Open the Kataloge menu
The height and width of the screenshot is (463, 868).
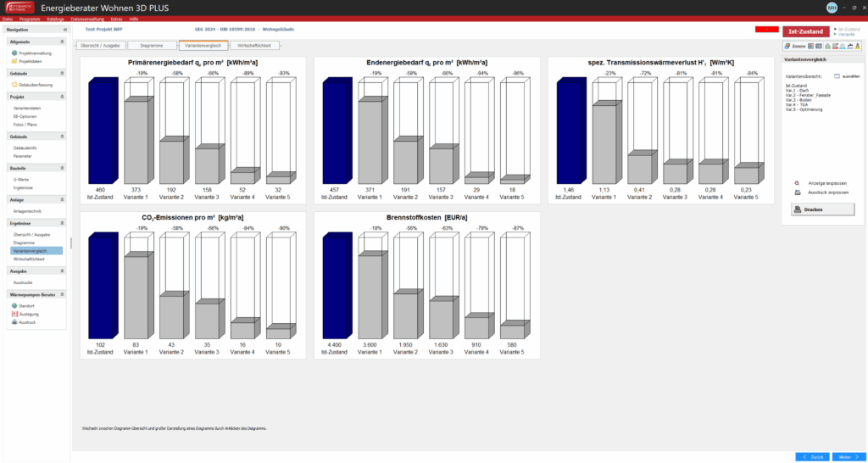[55, 18]
